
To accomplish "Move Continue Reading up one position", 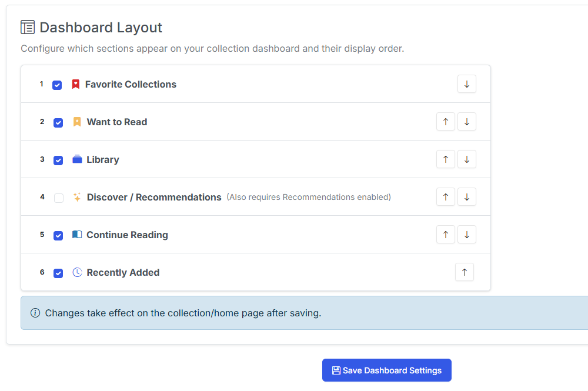I will tap(445, 234).
